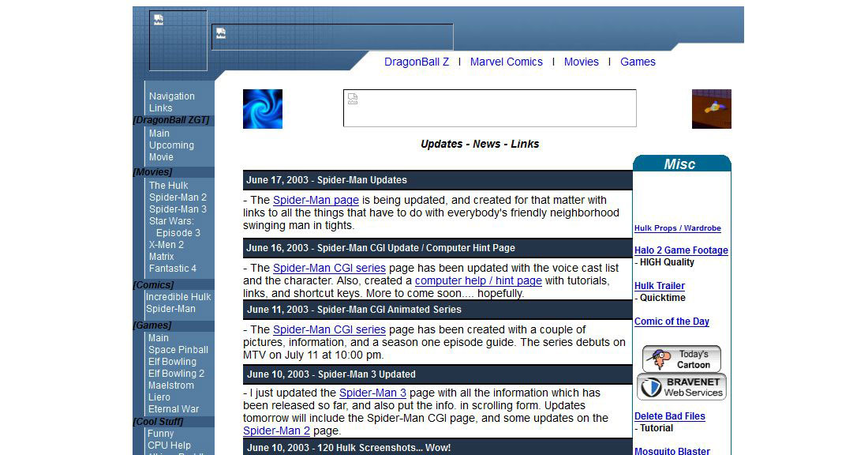This screenshot has width=868, height=455.
Task: Click the 'Navigation Links' sidebar title
Action: coord(171,102)
